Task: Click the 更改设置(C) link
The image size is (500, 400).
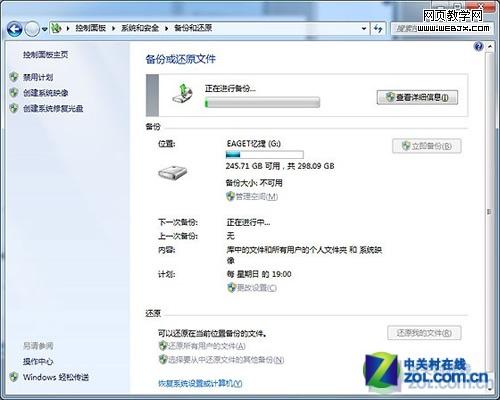Action: pyautogui.click(x=257, y=288)
